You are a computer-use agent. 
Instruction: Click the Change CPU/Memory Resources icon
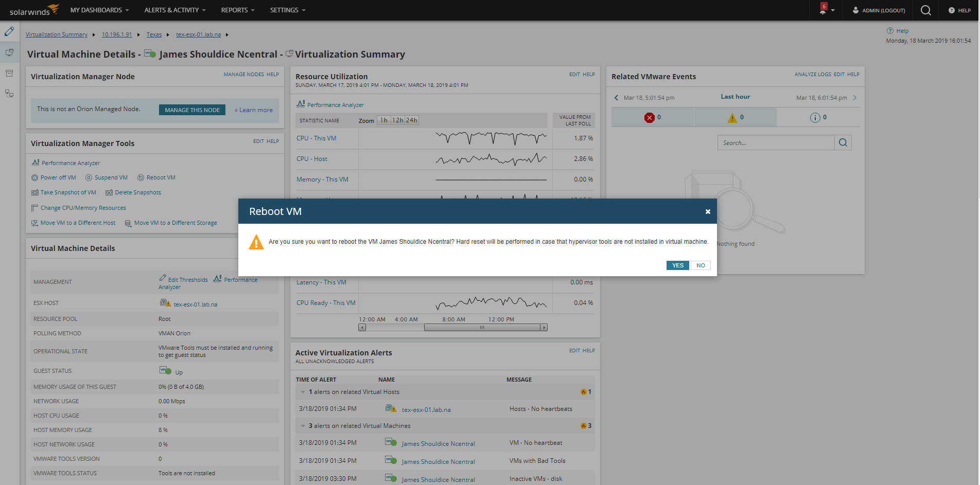pos(34,208)
